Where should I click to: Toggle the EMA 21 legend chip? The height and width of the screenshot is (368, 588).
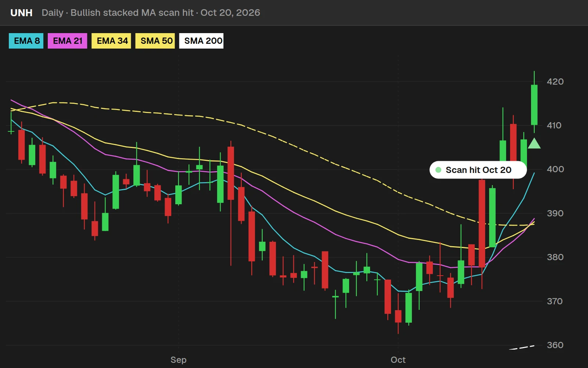pos(67,41)
